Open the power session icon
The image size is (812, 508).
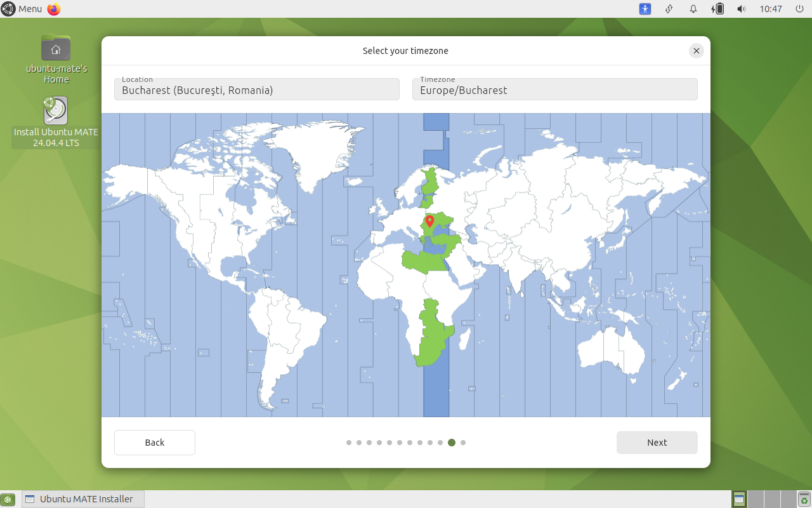coord(799,9)
